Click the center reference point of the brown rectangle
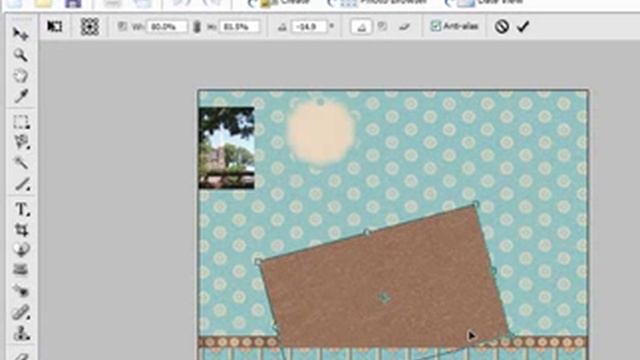640x360 pixels. pyautogui.click(x=384, y=298)
